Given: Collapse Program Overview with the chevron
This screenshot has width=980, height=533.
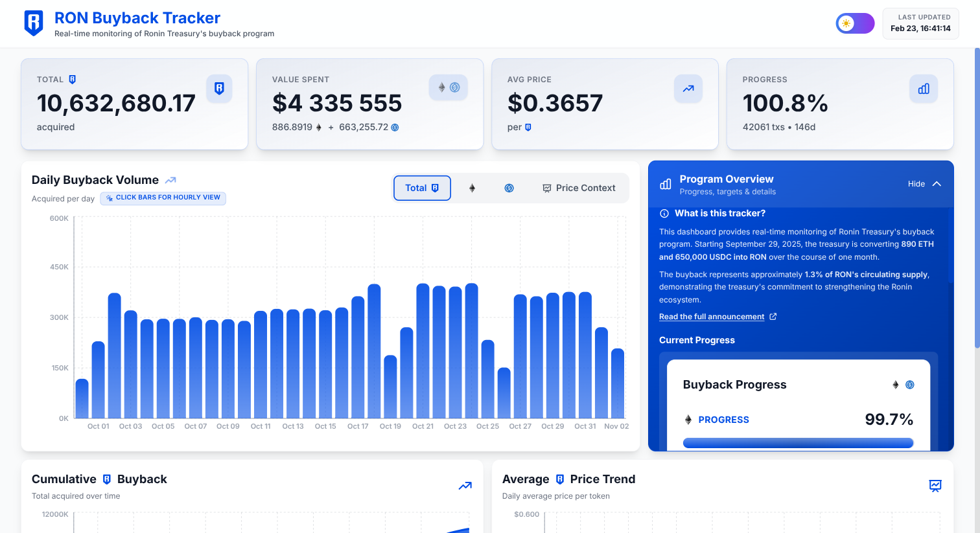Looking at the screenshot, I should [937, 184].
